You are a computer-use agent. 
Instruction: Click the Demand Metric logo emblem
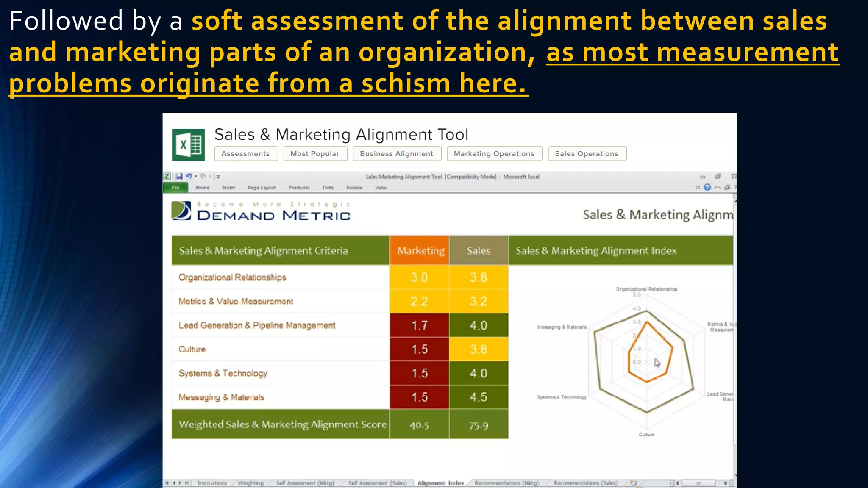(x=181, y=211)
